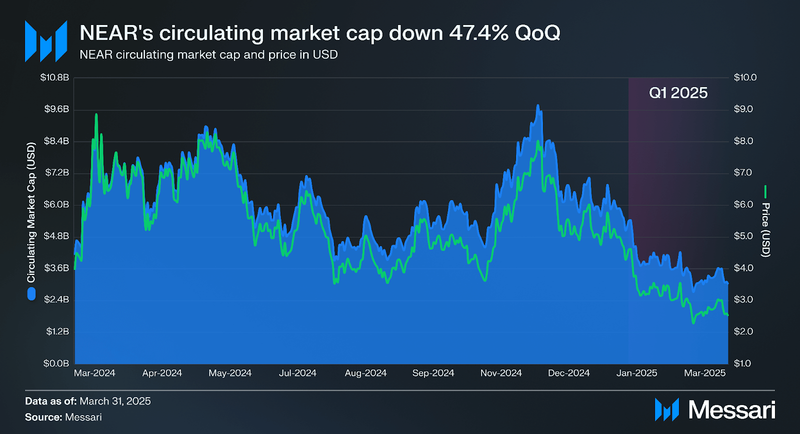Click the green Price (USD) legend marker
This screenshot has height=434, width=800.
point(765,192)
